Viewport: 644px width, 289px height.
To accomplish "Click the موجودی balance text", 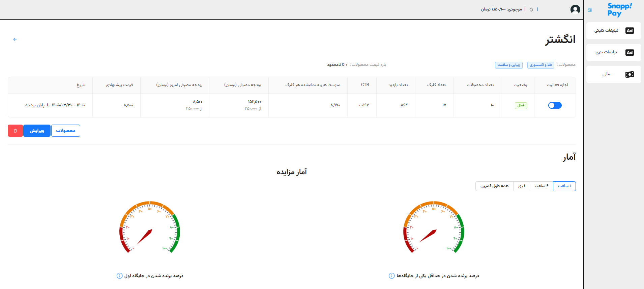I will [501, 9].
